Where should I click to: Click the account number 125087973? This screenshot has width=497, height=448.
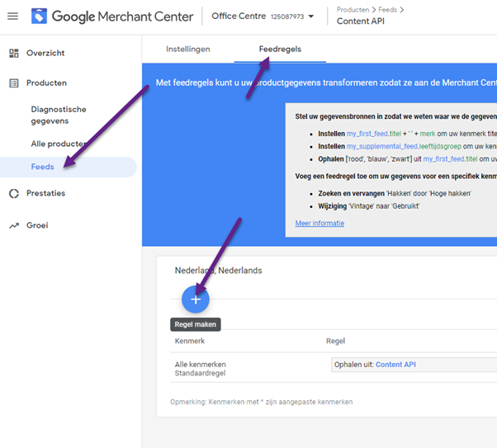tap(287, 17)
